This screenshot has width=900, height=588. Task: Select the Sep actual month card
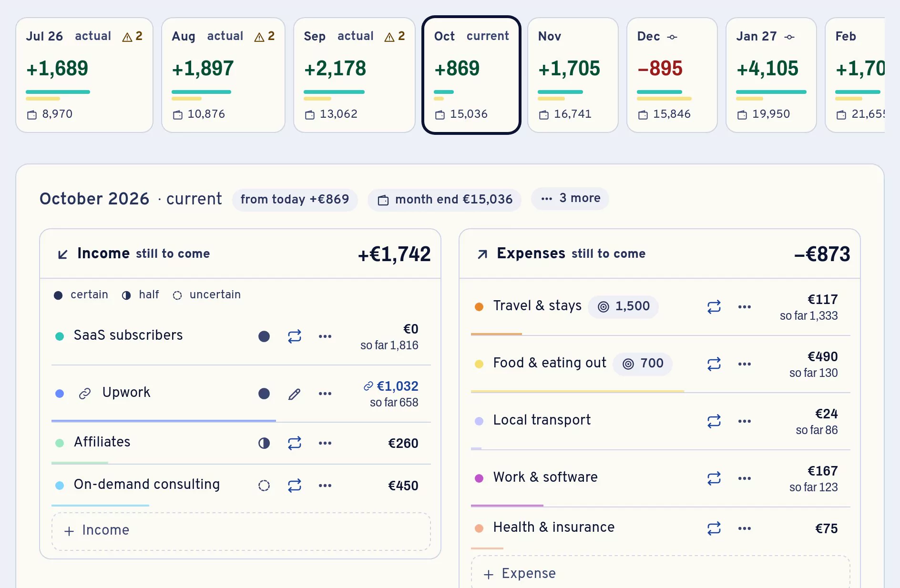[x=354, y=75]
